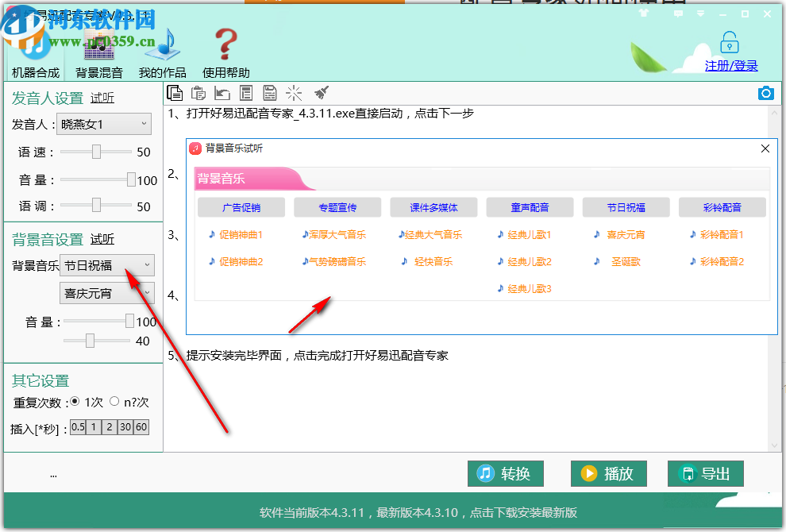Play the 彩铃配音2 sample
786x532 pixels.
[x=717, y=262]
